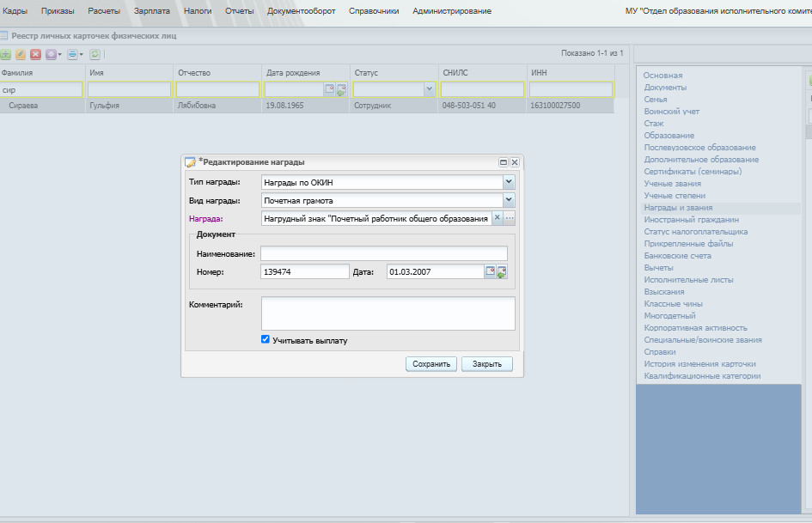Open the Зарплата menu
Image resolution: width=812 pixels, height=523 pixels.
pyautogui.click(x=152, y=11)
